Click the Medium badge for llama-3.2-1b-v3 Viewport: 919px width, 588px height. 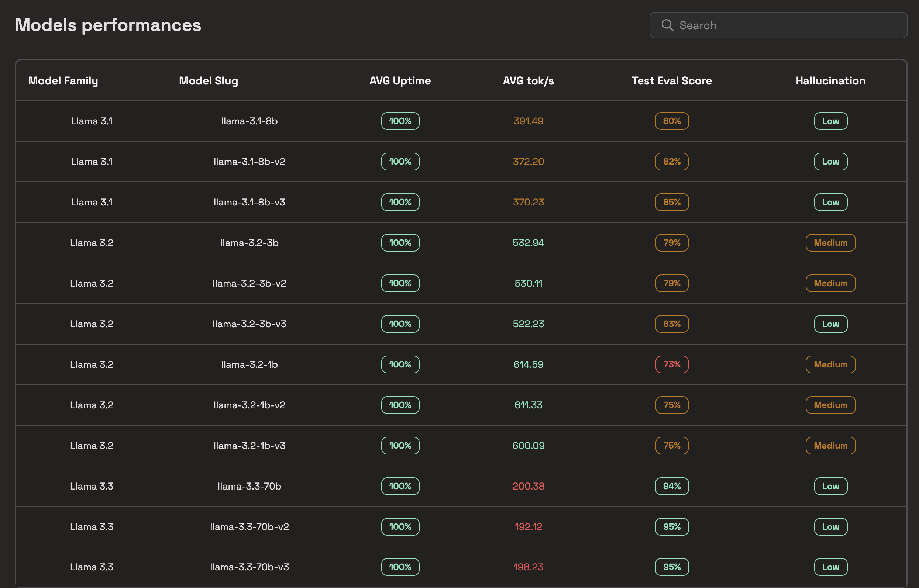830,446
